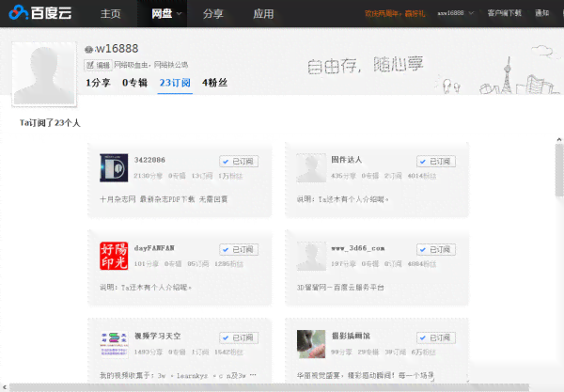The width and height of the screenshot is (564, 392).
Task: Open the 通知 notifications link
Action: coord(541,13)
